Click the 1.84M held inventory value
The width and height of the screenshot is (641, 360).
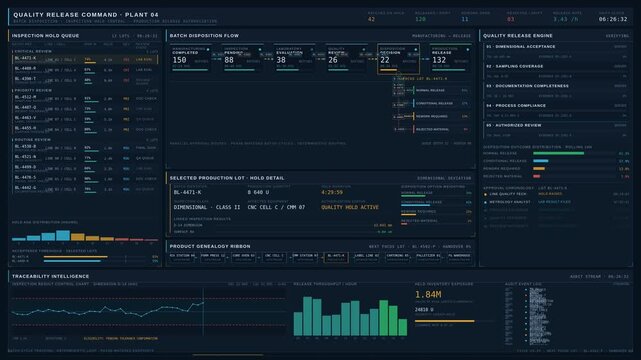(428, 295)
